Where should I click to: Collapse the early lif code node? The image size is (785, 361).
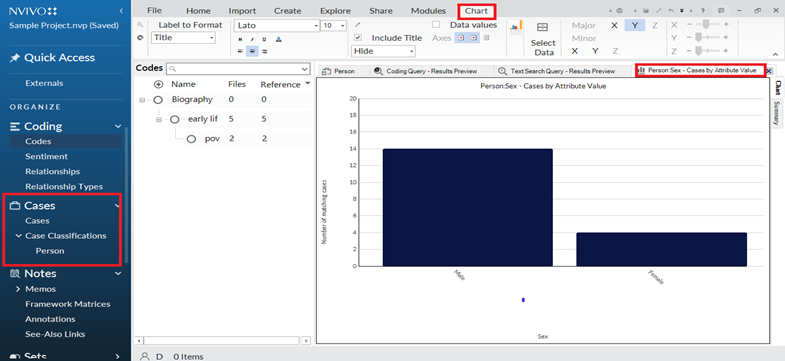tap(159, 119)
